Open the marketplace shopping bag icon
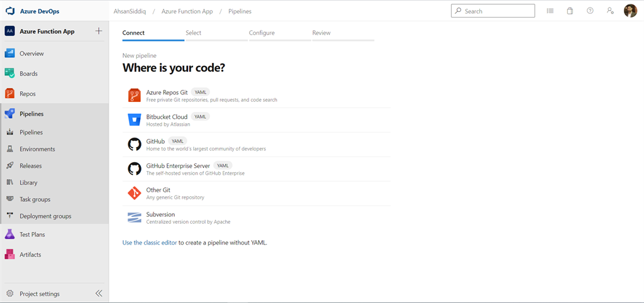 [x=570, y=11]
